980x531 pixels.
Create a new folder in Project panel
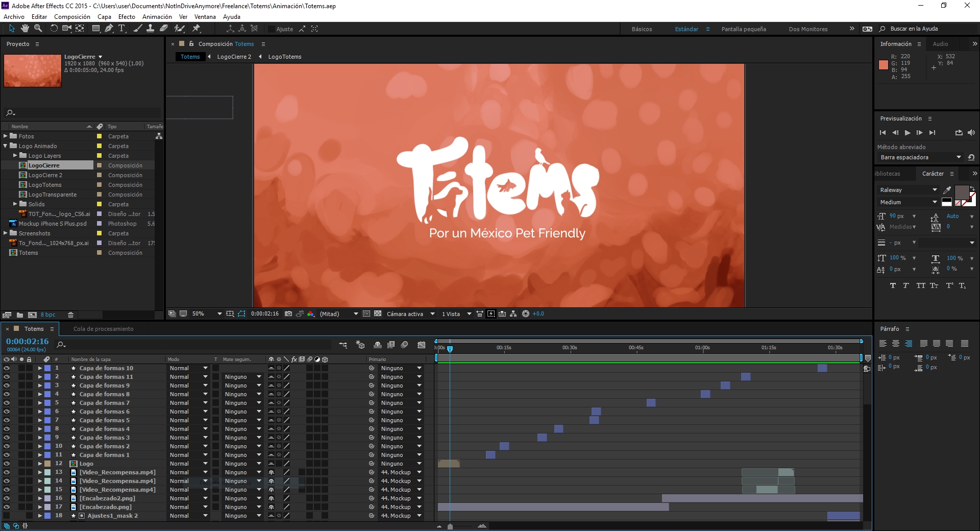(x=19, y=315)
